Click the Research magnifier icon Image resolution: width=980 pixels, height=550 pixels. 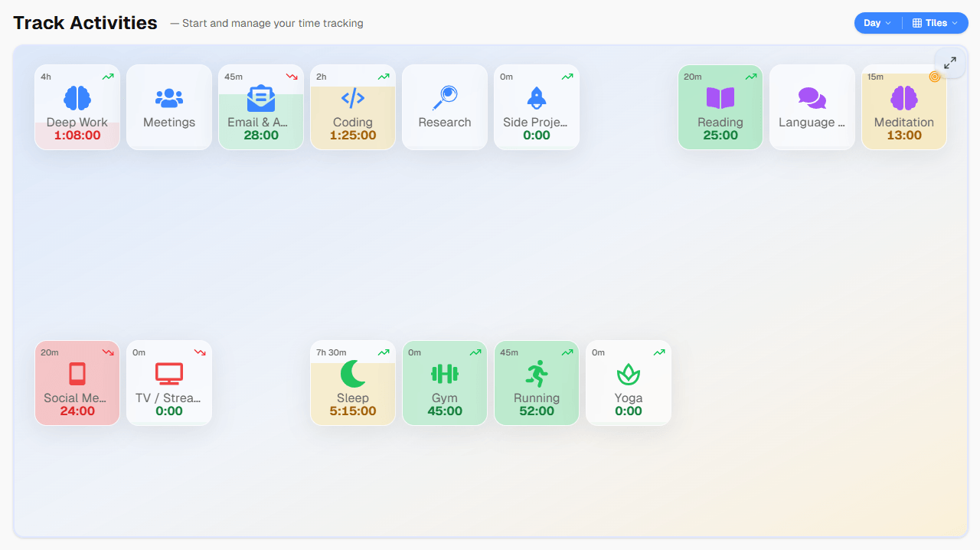pos(445,98)
